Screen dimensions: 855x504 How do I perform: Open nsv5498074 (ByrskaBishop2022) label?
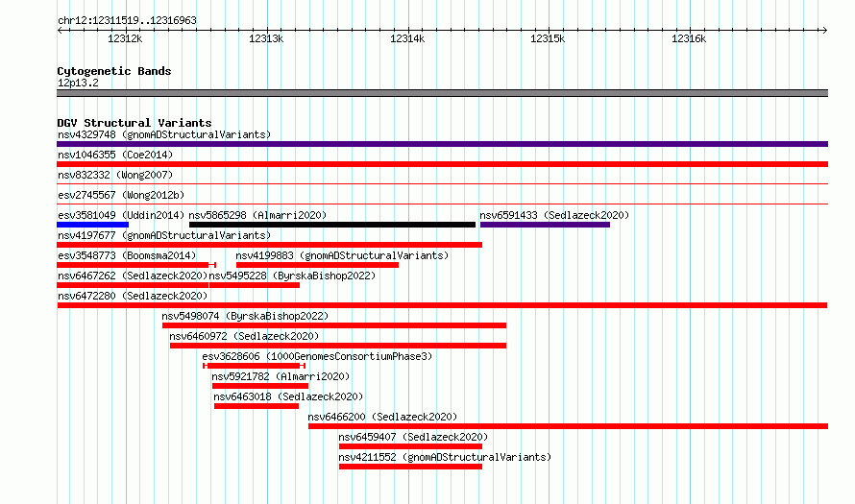pos(245,316)
